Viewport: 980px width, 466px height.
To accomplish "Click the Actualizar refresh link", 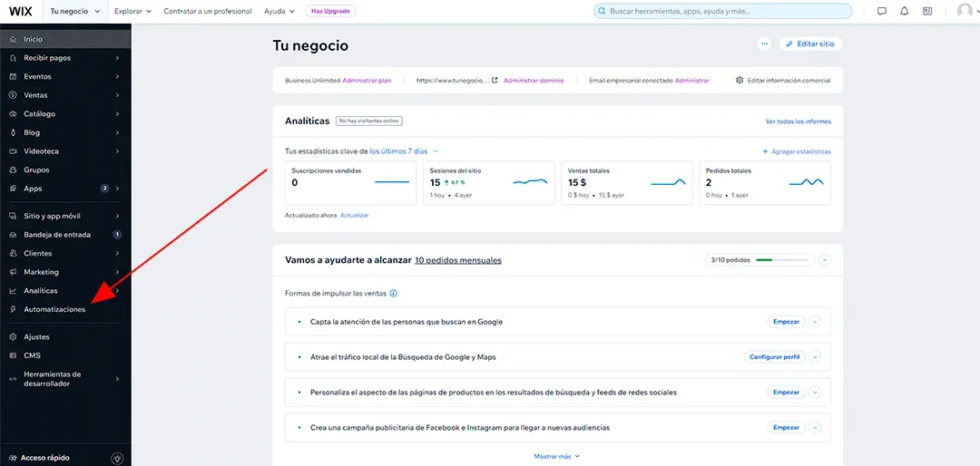I will (x=355, y=216).
